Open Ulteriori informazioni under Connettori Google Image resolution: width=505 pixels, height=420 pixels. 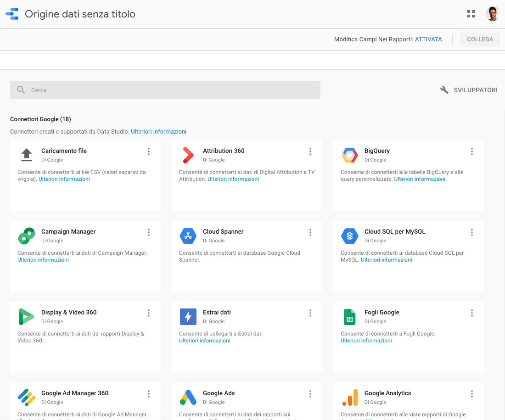point(158,131)
